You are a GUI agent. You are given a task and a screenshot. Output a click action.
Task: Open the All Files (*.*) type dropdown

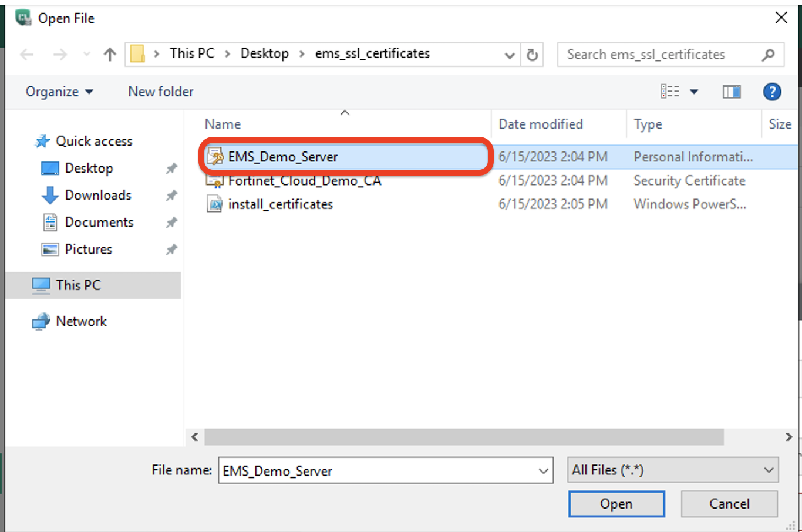click(x=673, y=470)
